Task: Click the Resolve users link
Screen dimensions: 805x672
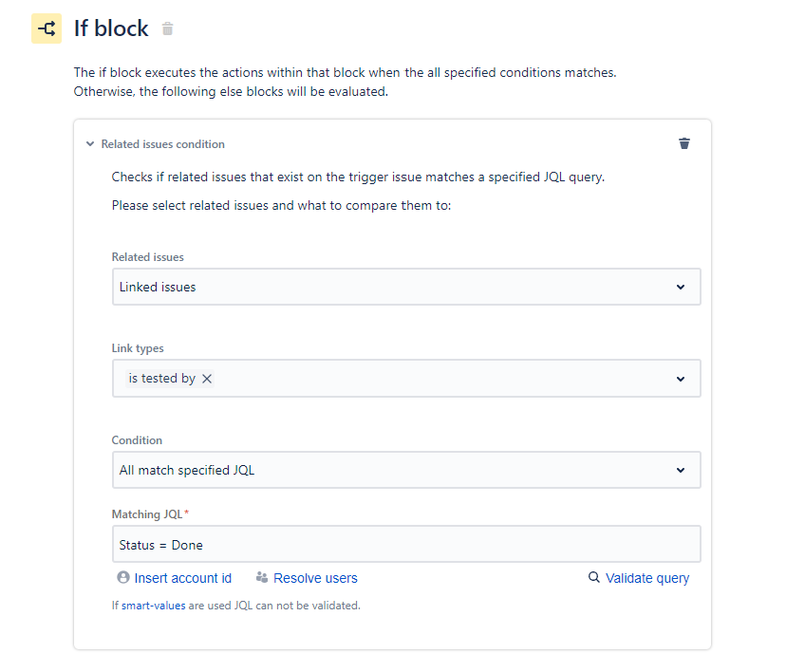Action: (315, 578)
